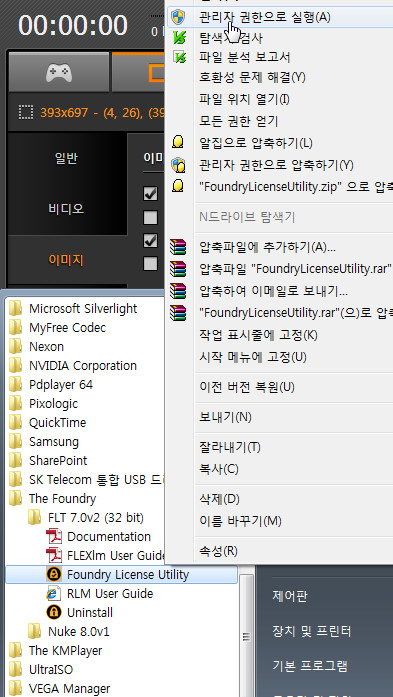Click the WinRAR icon for 압축파일 "FoundryLicenseUtility.rar"

click(x=178, y=268)
